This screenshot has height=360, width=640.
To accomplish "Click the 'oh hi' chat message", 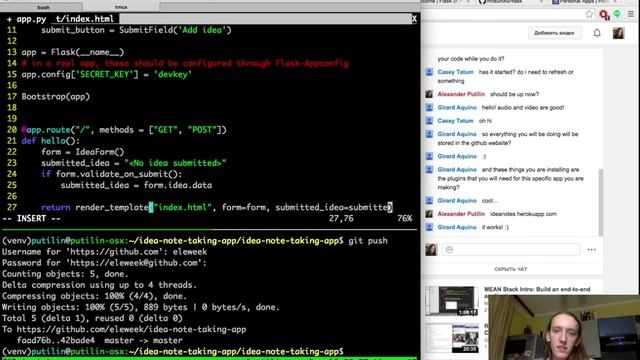I will click(485, 121).
